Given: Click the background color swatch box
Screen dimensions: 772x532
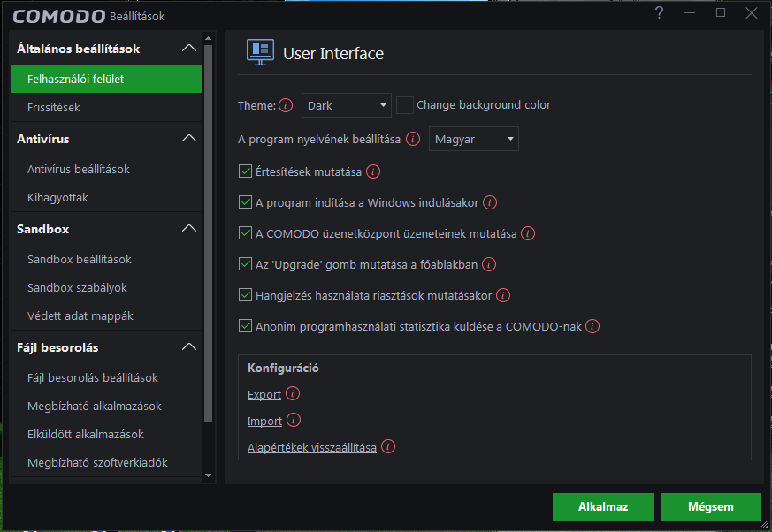Looking at the screenshot, I should (405, 105).
